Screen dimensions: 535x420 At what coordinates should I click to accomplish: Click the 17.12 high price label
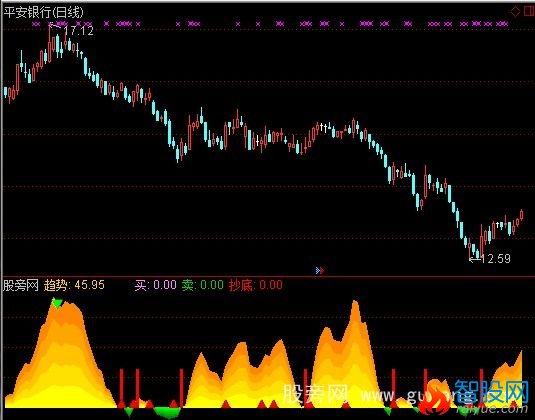pyautogui.click(x=79, y=31)
